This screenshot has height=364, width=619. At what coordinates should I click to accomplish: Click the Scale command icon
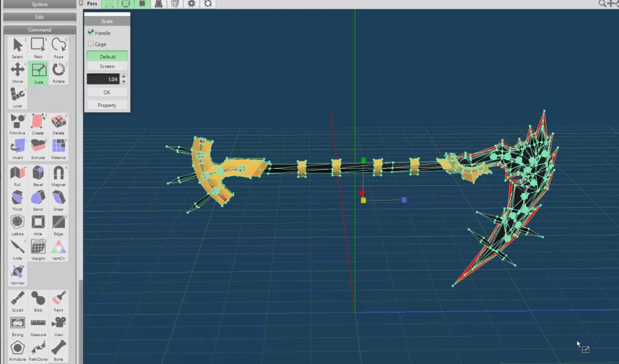point(38,72)
